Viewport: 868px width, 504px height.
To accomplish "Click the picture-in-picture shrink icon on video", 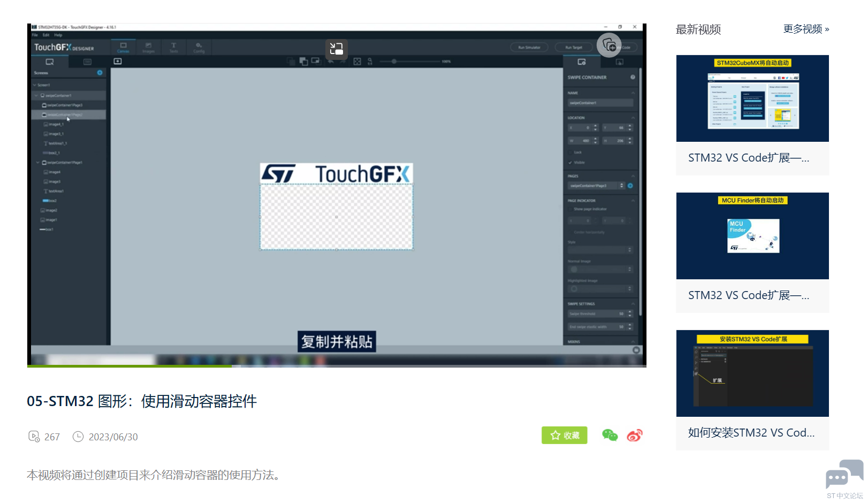I will click(337, 49).
